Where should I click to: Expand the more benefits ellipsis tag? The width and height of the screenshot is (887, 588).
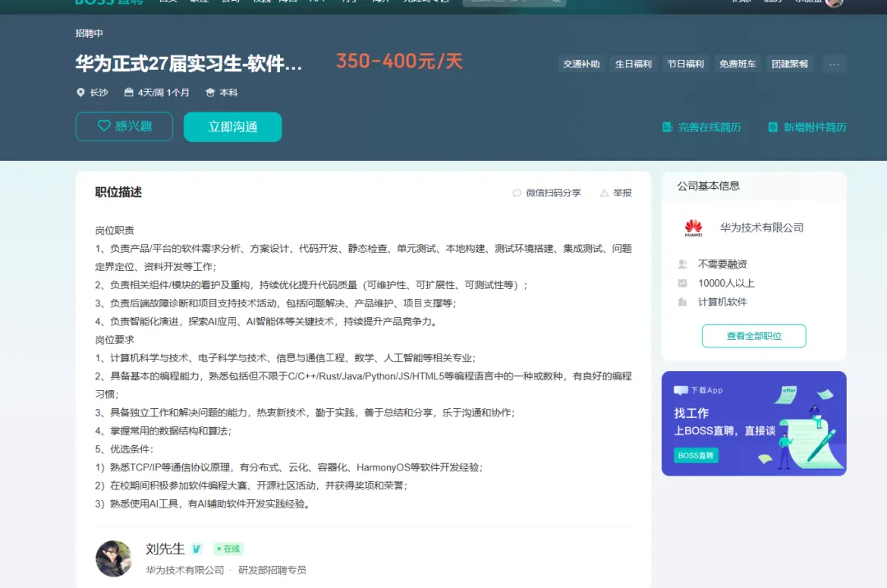point(834,64)
